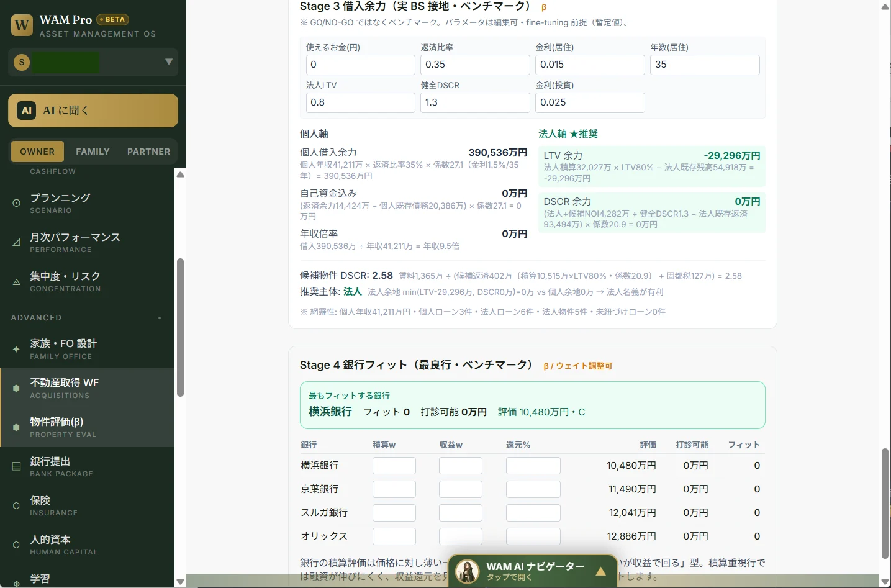Open 銀行提出 BANK PACKAGE in the sidebar
This screenshot has height=588, width=891.
(x=87, y=466)
